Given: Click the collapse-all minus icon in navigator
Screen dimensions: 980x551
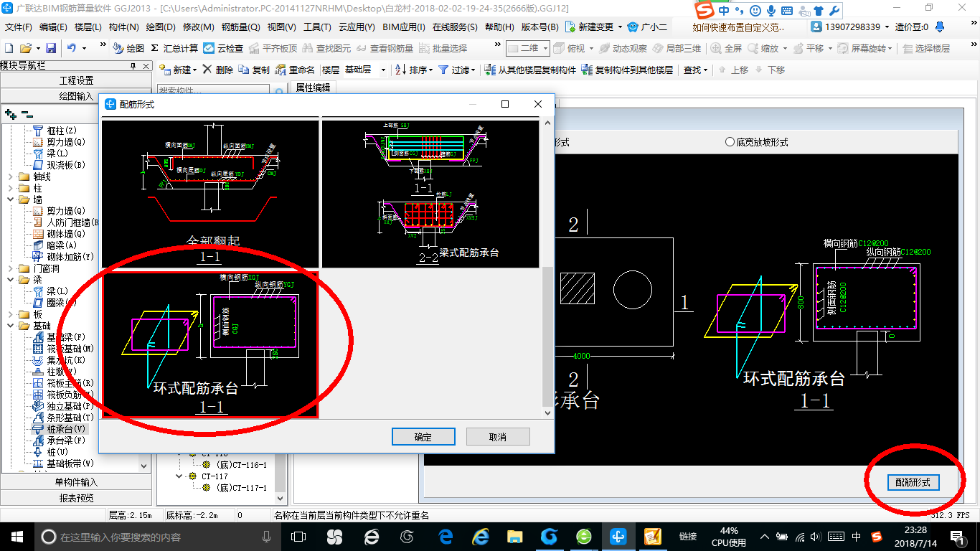Looking at the screenshot, I should coord(27,113).
